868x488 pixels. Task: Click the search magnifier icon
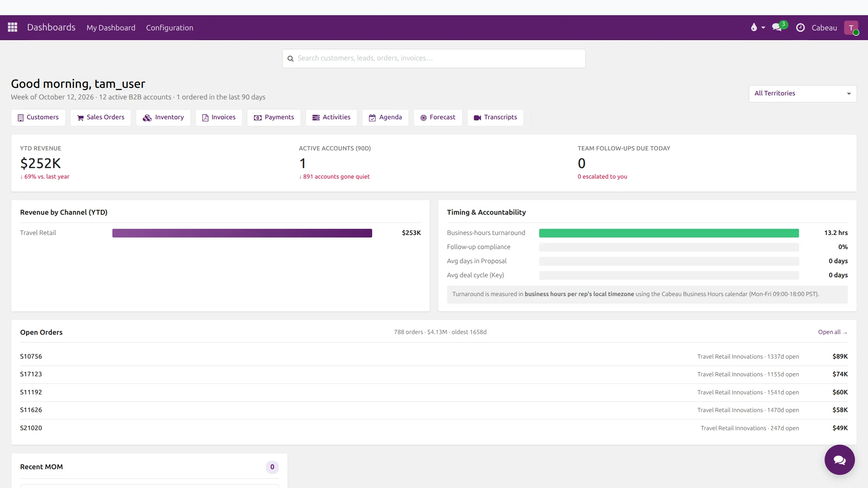click(x=290, y=59)
